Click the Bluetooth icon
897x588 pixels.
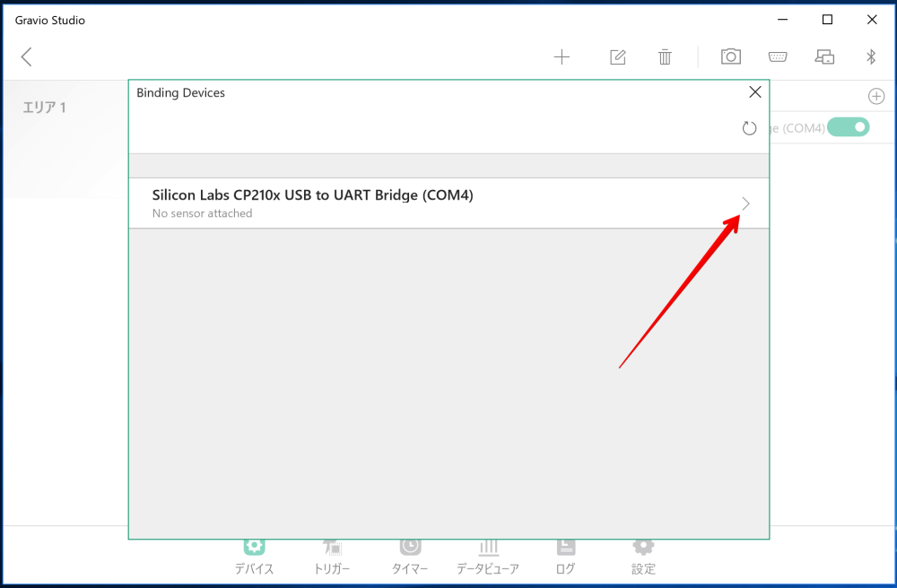pos(871,56)
